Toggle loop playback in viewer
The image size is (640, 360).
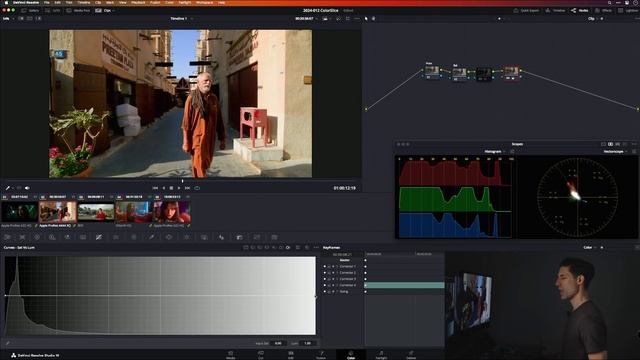point(197,188)
